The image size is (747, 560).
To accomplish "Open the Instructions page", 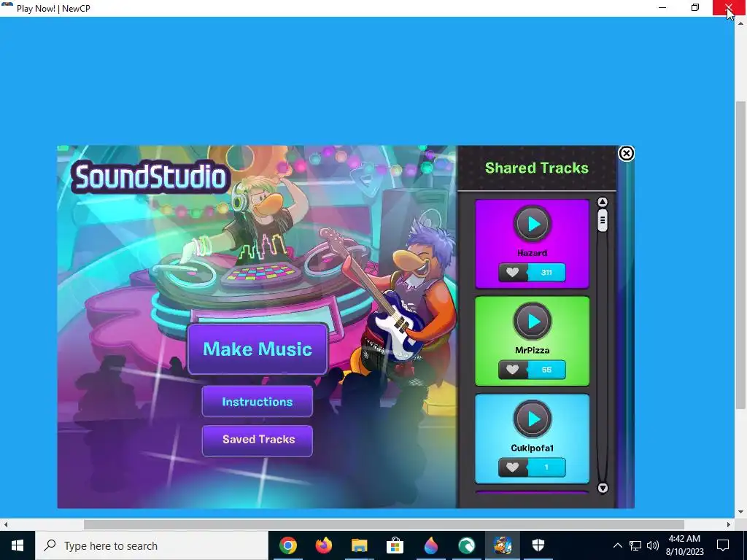I will [258, 402].
